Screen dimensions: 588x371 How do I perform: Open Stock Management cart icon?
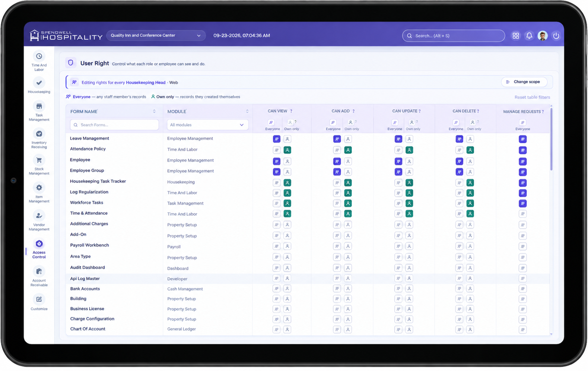click(39, 160)
